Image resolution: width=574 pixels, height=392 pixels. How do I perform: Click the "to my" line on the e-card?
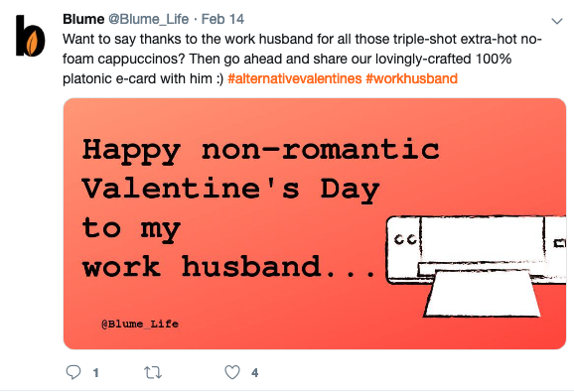tap(131, 229)
